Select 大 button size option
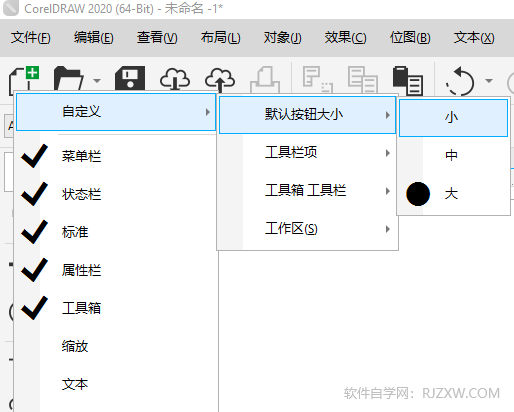Viewport: 514px width, 412px height. pyautogui.click(x=453, y=194)
